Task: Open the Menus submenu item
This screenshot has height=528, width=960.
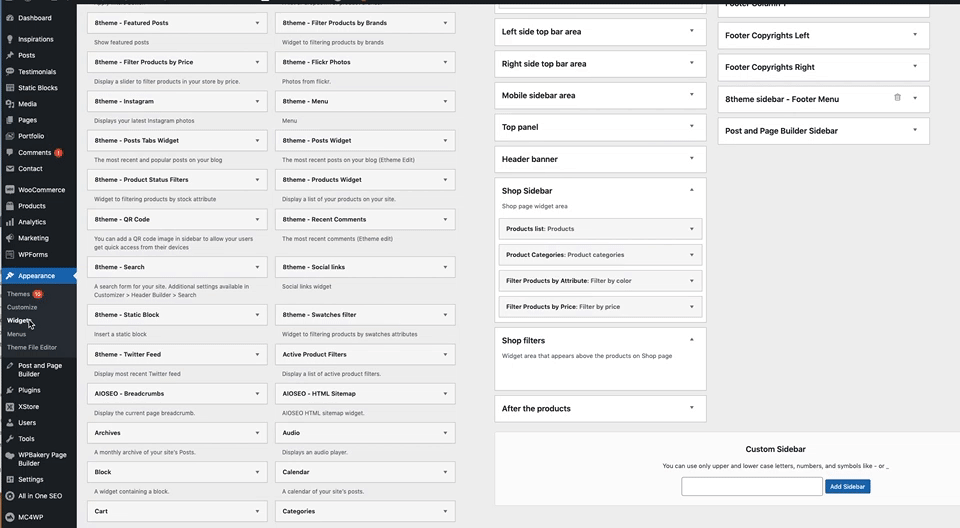Action: click(17, 334)
